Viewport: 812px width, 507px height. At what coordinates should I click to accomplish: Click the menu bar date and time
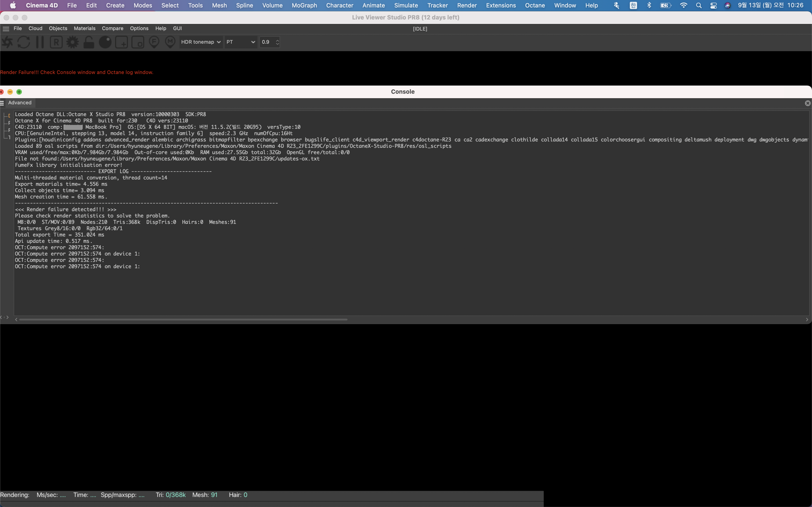[771, 5]
